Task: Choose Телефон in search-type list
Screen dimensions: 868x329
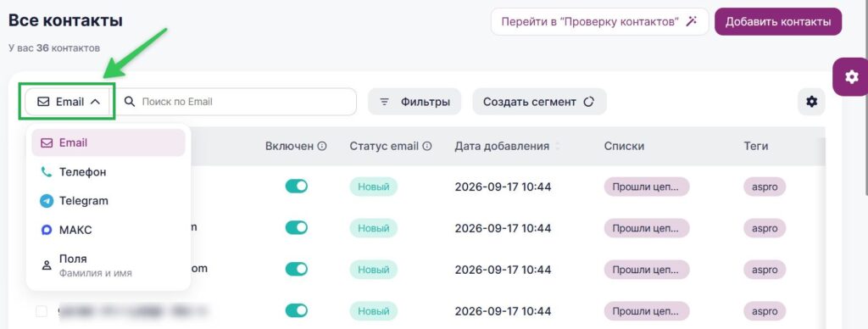Action: (x=108, y=171)
